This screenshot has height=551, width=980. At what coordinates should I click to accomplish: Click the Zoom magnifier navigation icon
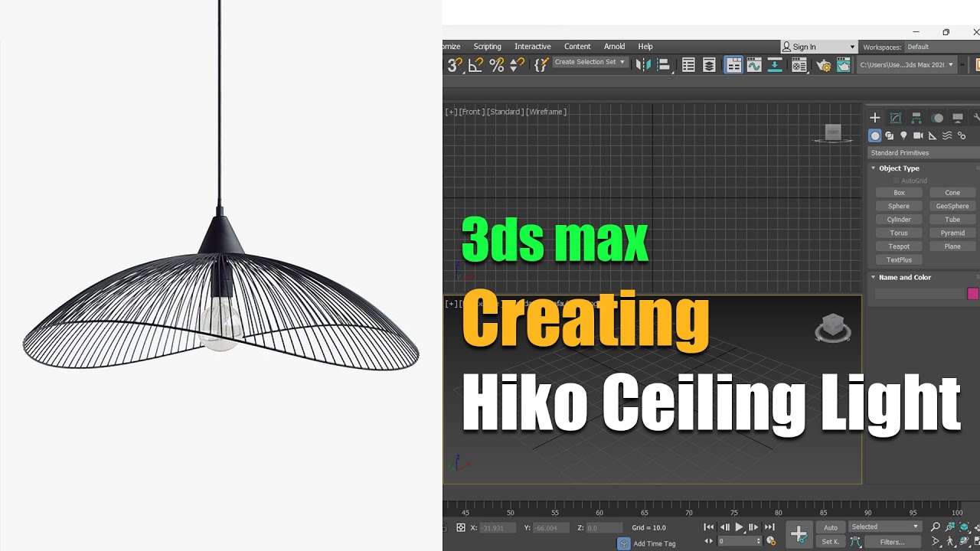(x=936, y=527)
